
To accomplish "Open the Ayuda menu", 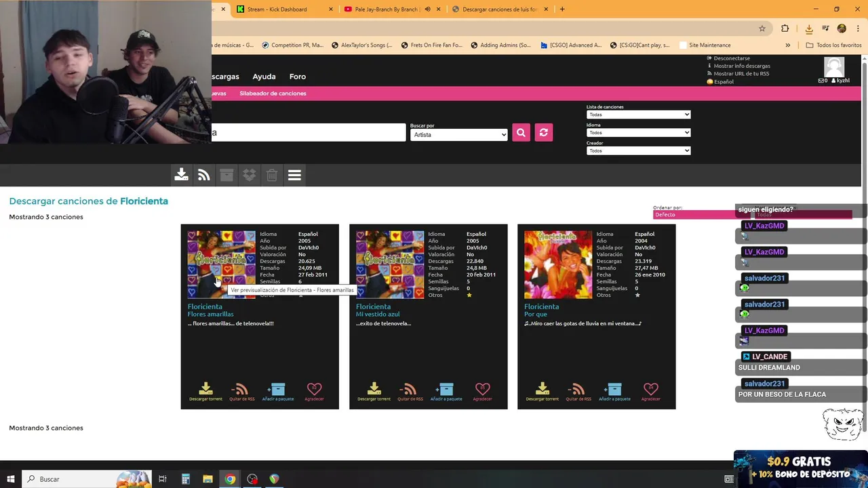I will 264,77.
